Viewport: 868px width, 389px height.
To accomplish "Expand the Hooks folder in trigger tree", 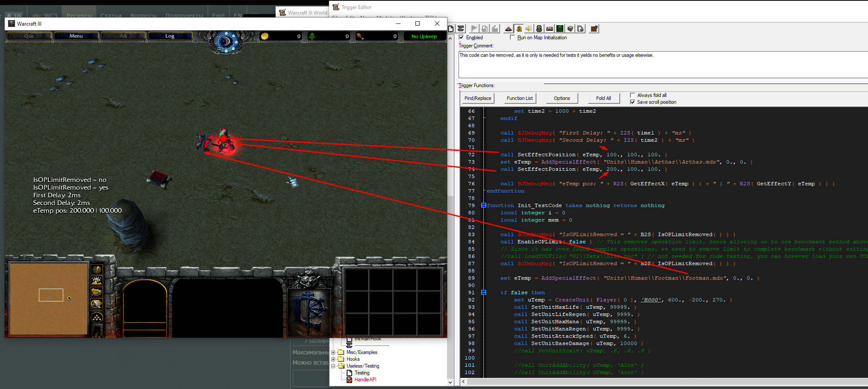I will point(333,359).
